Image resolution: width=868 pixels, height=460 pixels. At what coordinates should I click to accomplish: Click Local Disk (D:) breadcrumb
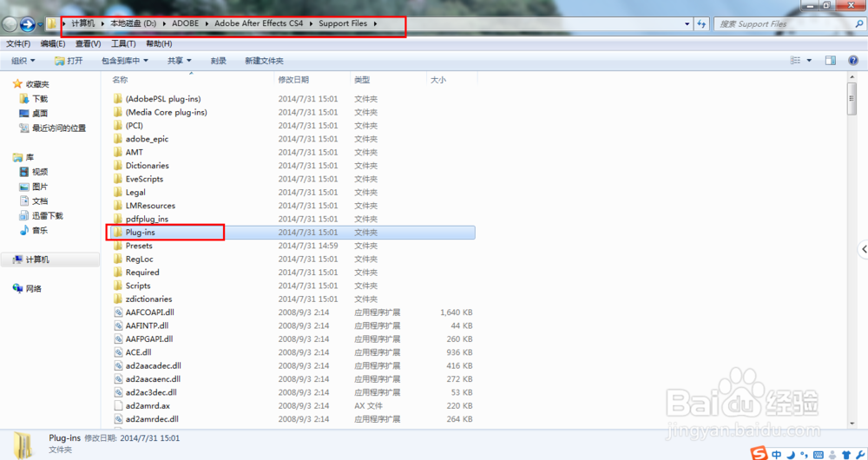pyautogui.click(x=133, y=23)
